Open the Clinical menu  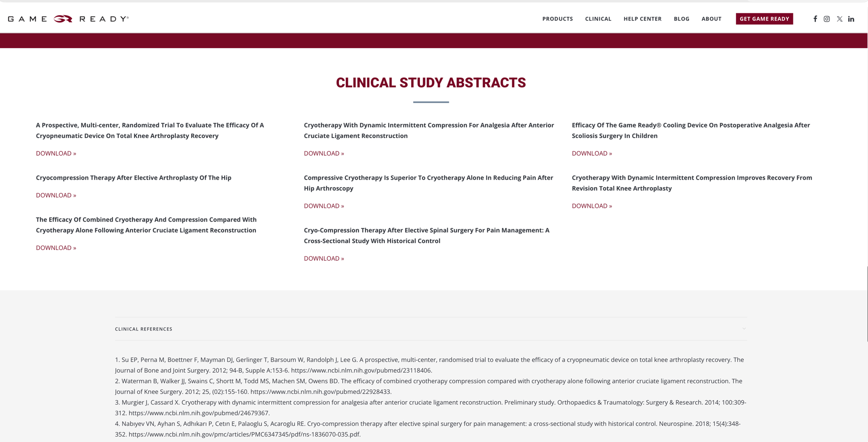click(598, 19)
